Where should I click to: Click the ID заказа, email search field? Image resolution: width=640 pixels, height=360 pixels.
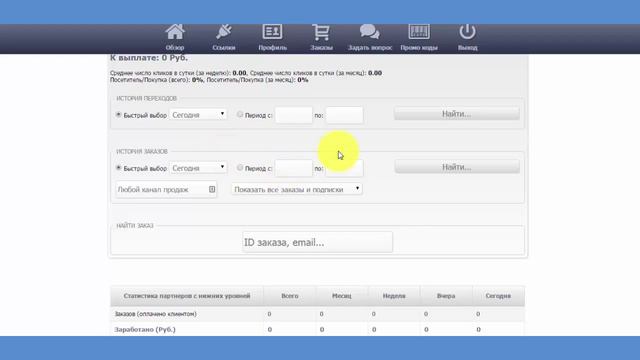(x=317, y=242)
